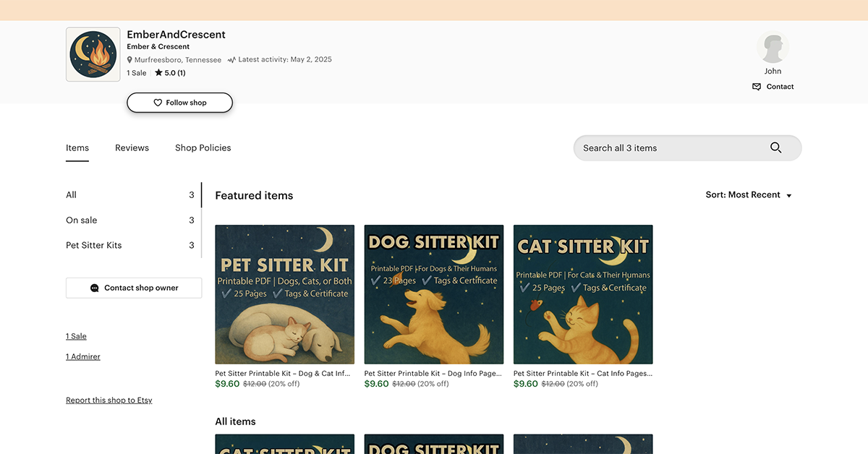Click the Search all 3 items field

pyautogui.click(x=669, y=147)
